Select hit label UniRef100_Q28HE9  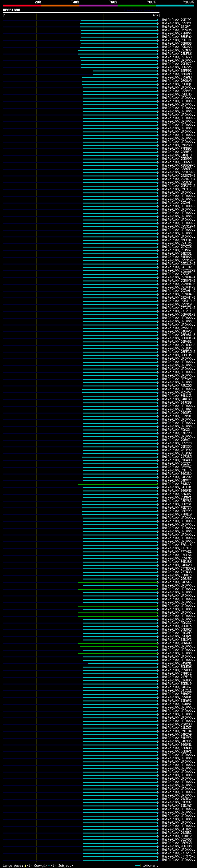(177, 152)
